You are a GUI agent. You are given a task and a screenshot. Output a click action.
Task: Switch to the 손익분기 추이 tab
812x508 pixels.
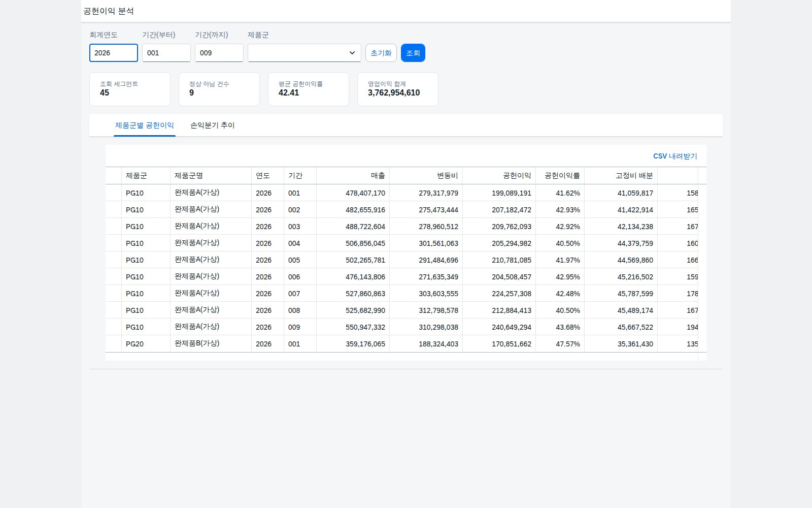point(213,125)
